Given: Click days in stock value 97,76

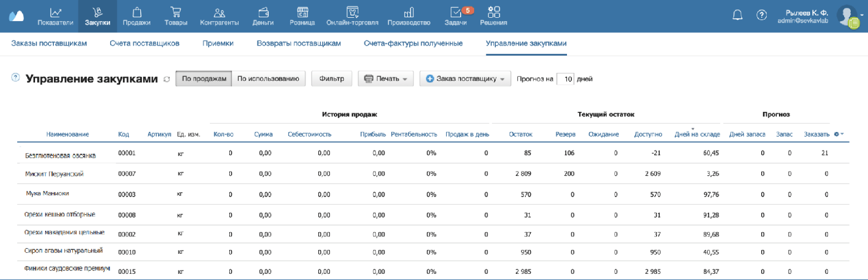Looking at the screenshot, I should [711, 194].
